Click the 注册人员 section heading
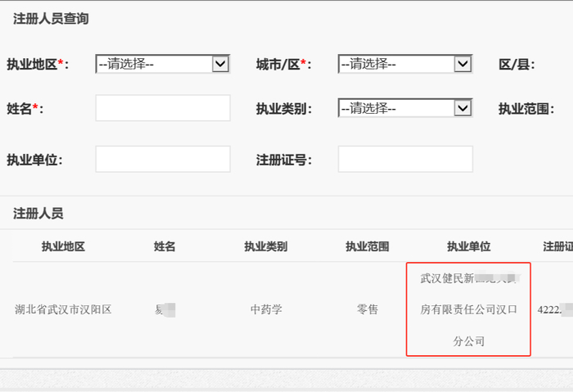The image size is (573, 392). 38,214
